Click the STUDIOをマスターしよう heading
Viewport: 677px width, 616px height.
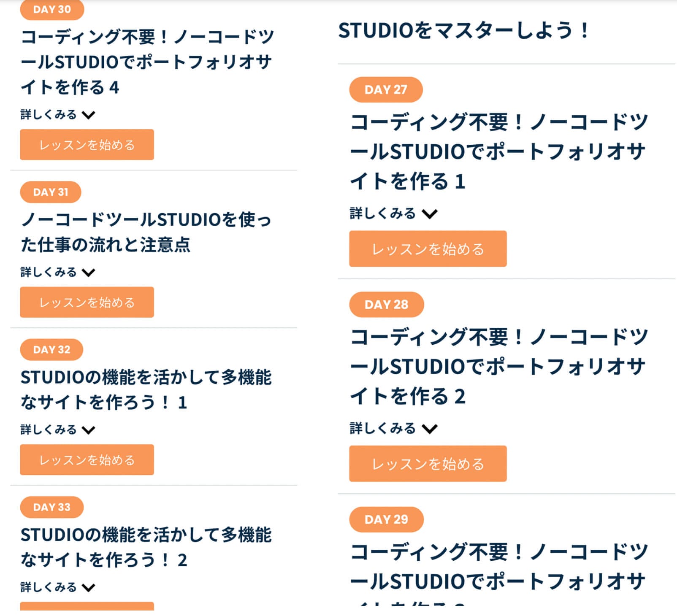[463, 30]
